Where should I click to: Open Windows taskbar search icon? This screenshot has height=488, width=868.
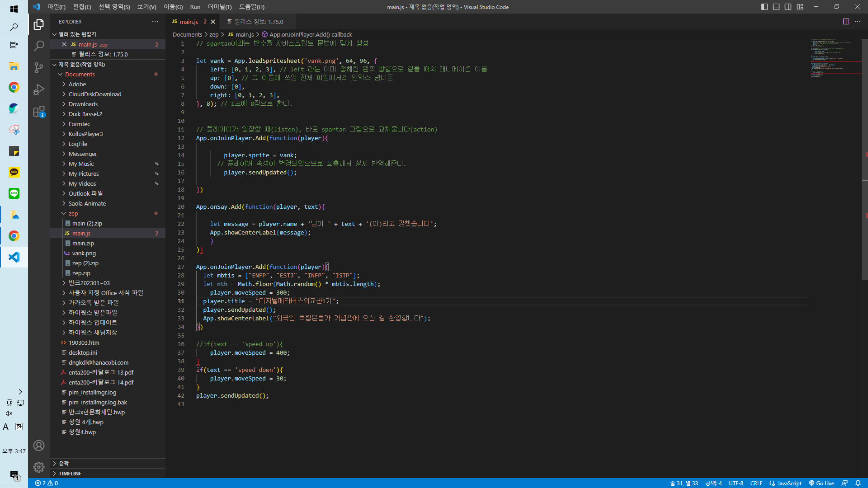tap(14, 27)
